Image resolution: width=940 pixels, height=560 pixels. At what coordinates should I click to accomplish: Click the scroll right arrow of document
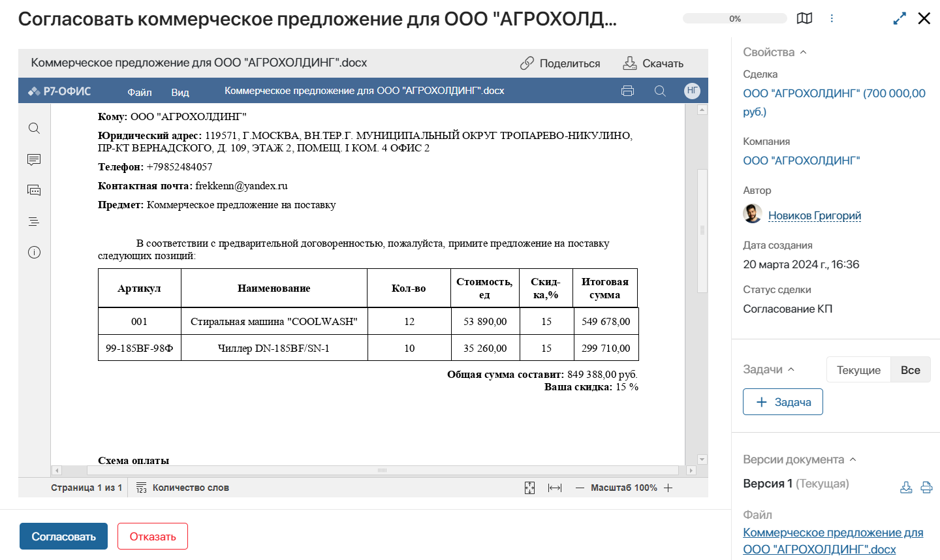pyautogui.click(x=691, y=470)
